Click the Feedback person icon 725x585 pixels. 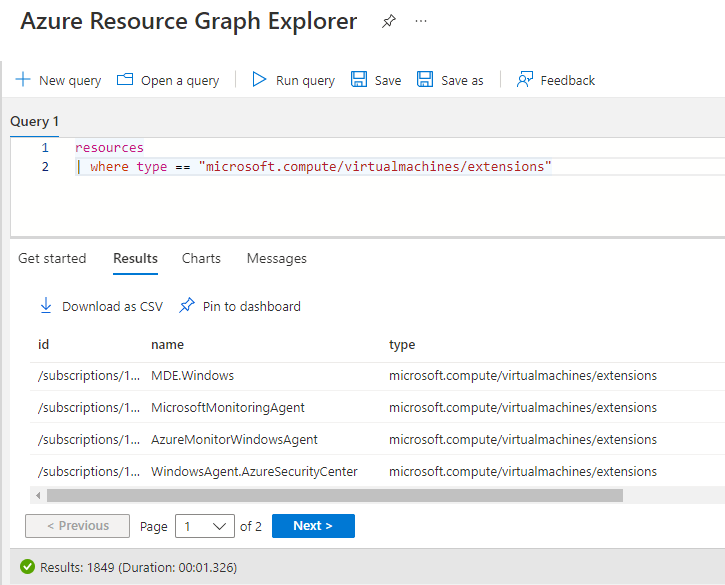[x=524, y=80]
